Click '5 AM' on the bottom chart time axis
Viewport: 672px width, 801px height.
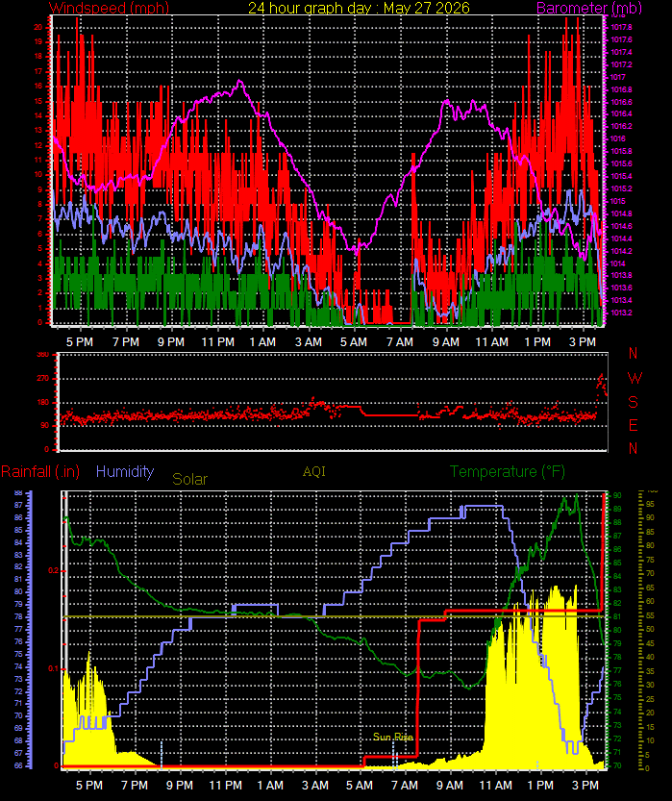point(360,786)
